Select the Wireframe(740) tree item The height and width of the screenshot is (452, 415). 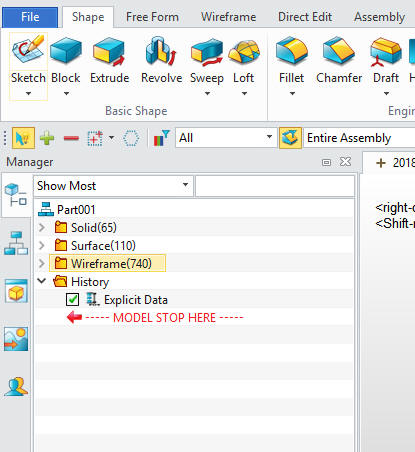pos(107,263)
